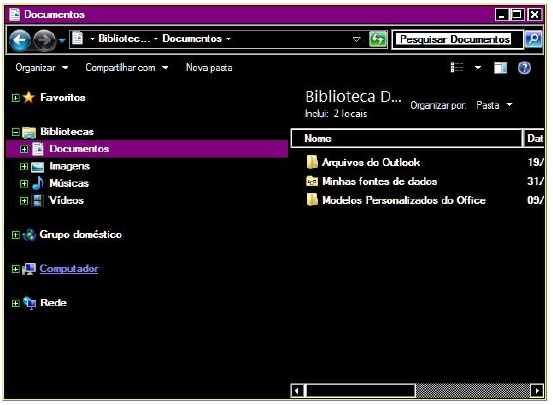
Task: Click the Biblioteca D... heading
Action: click(x=353, y=97)
